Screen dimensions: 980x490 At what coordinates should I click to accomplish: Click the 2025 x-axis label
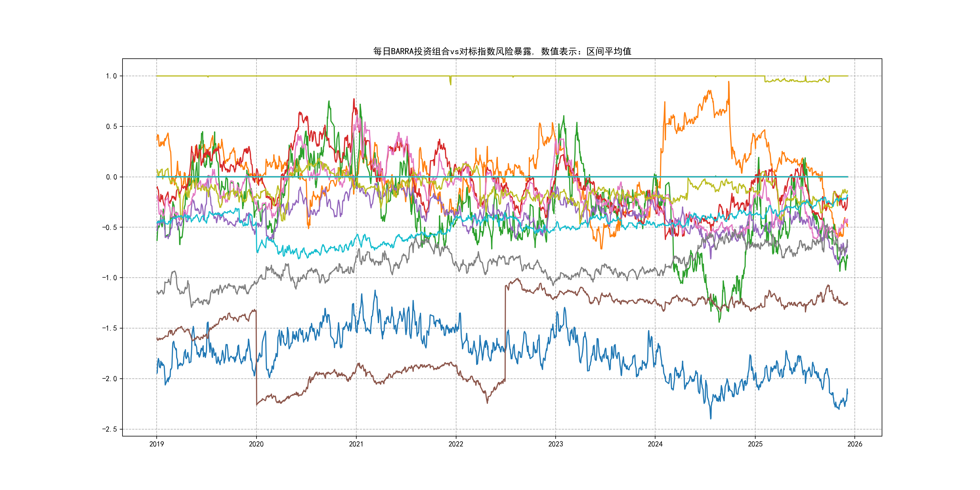(755, 444)
